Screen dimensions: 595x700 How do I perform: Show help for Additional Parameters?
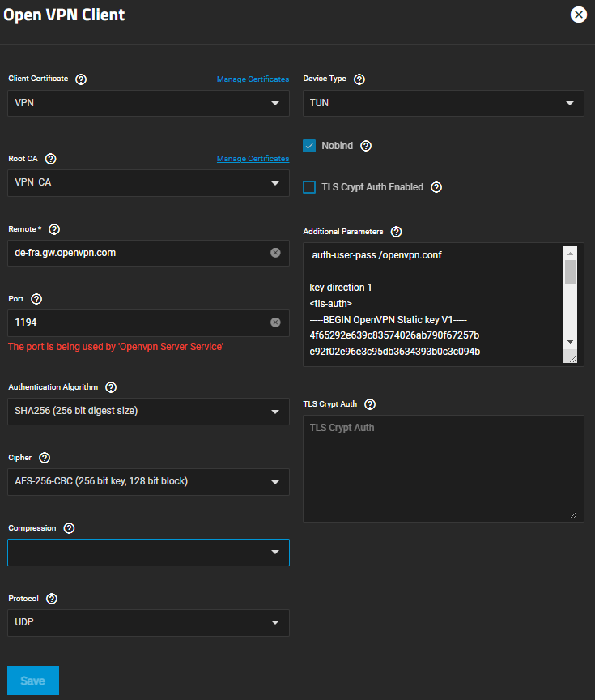click(396, 232)
